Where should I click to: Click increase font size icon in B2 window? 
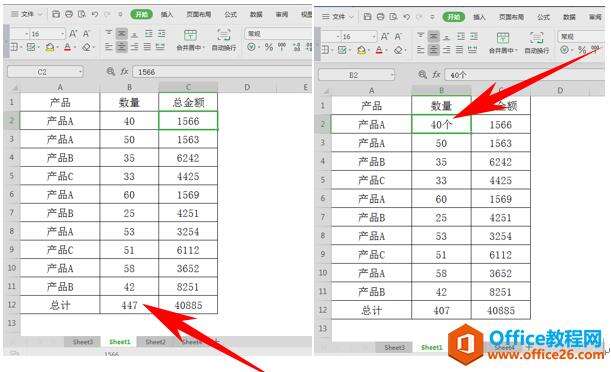click(385, 37)
